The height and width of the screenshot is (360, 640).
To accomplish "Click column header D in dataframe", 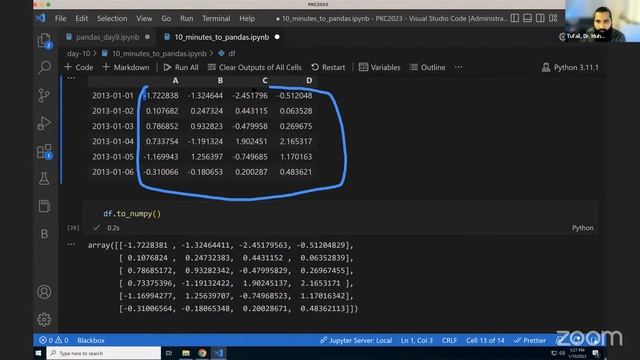I will click(309, 80).
